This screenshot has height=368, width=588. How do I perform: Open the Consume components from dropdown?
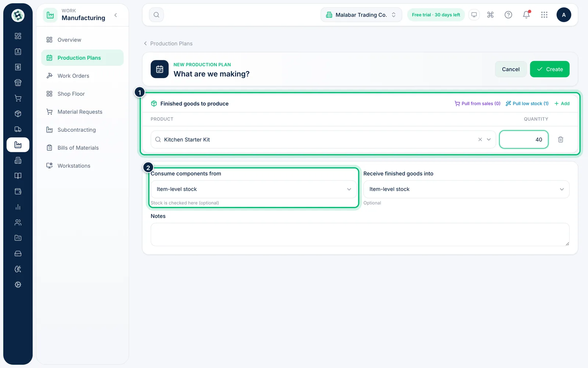click(254, 189)
